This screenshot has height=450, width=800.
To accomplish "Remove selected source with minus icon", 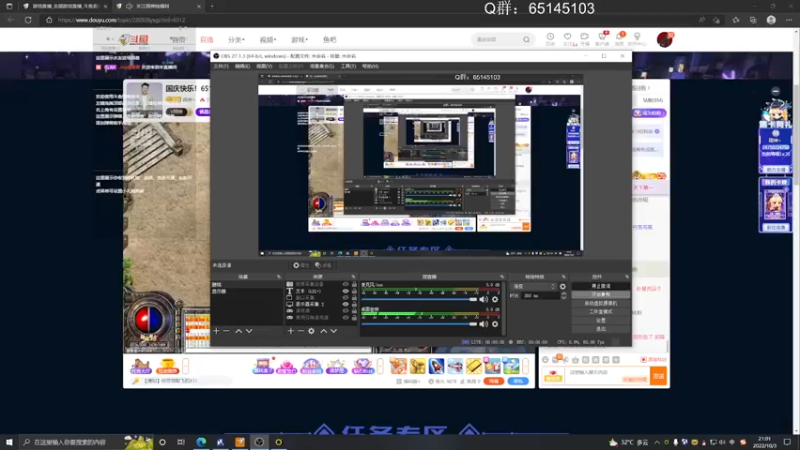I will pos(301,331).
